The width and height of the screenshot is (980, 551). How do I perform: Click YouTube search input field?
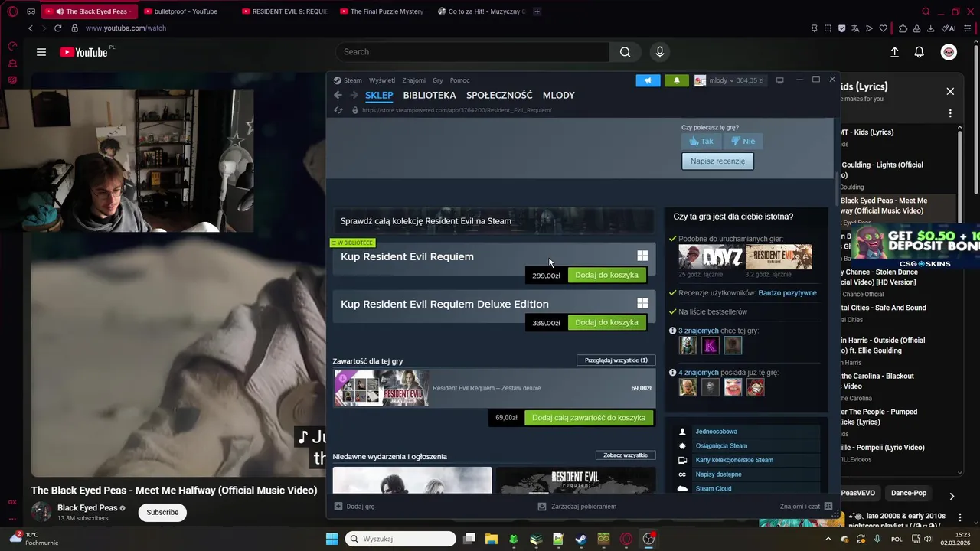(x=472, y=52)
